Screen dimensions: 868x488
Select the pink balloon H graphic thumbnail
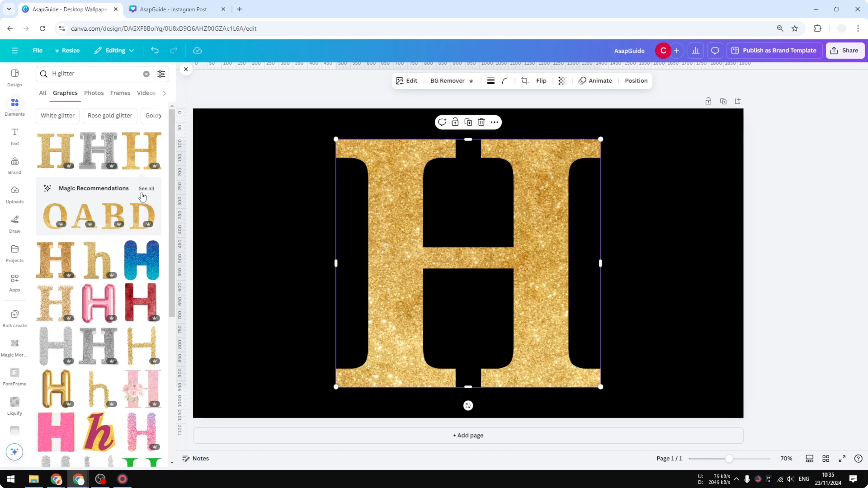[x=98, y=302]
